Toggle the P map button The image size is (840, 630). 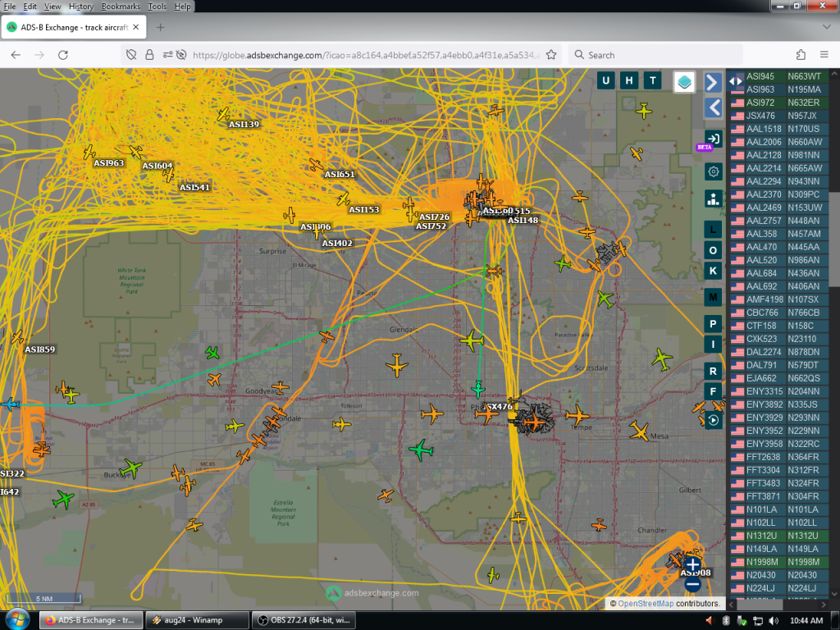(713, 323)
